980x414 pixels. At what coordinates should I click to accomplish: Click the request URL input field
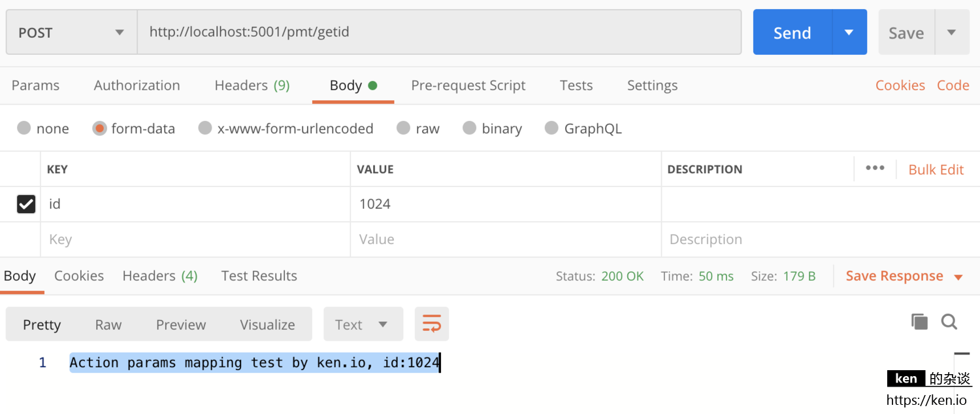[438, 32]
